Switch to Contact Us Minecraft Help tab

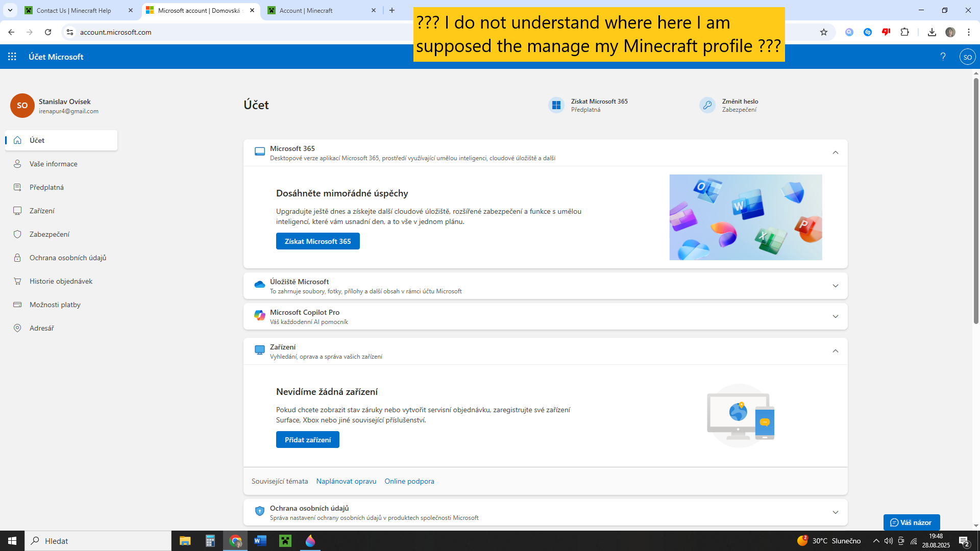[x=73, y=10]
